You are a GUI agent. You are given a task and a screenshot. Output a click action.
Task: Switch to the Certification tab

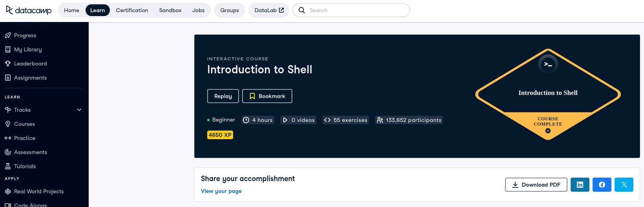132,10
